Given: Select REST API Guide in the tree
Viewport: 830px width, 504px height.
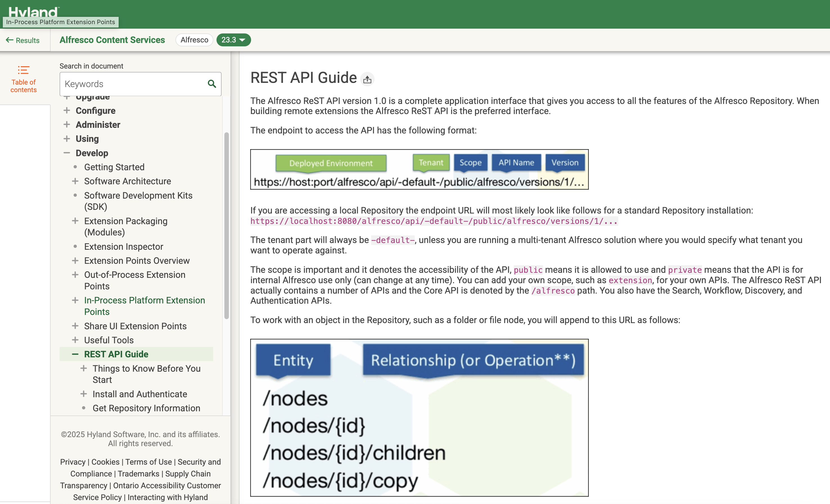Looking at the screenshot, I should pyautogui.click(x=116, y=354).
